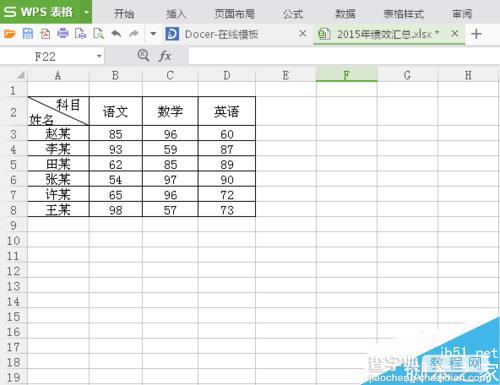Select column C header
Screen dimensions: 500x385
(170, 75)
